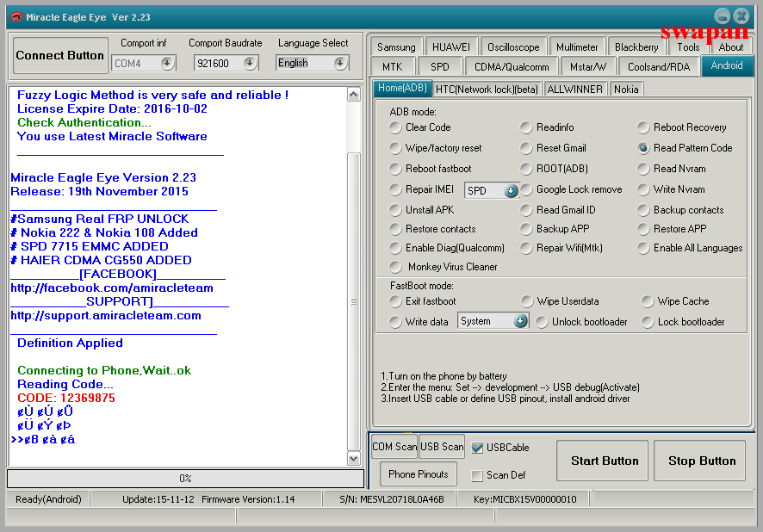
Task: Select Unlock bootloader option
Action: pos(542,322)
